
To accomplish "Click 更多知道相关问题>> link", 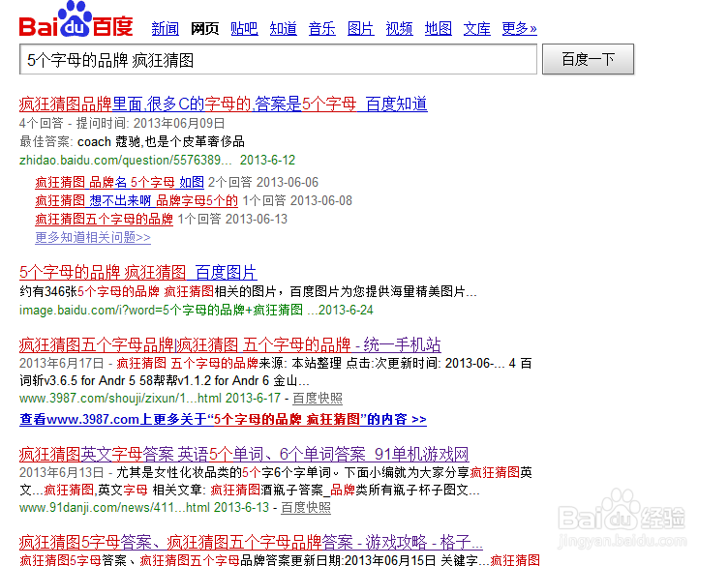I will [93, 238].
